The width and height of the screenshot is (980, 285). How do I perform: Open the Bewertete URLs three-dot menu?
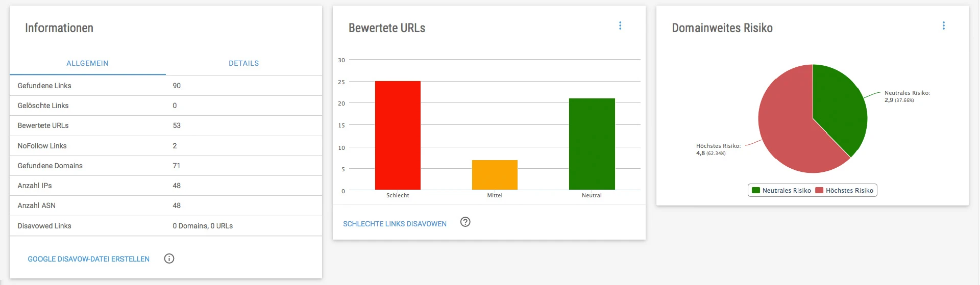[620, 25]
